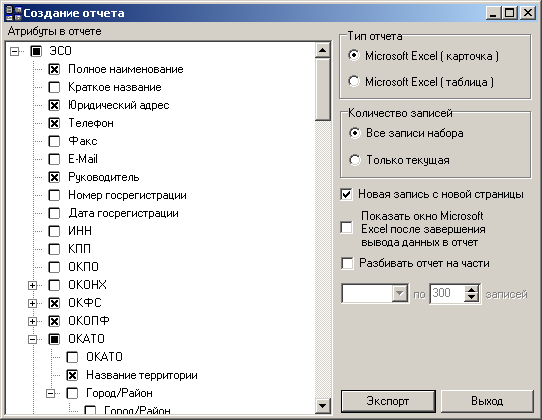Enable Разбивать отчет на части

point(347,263)
